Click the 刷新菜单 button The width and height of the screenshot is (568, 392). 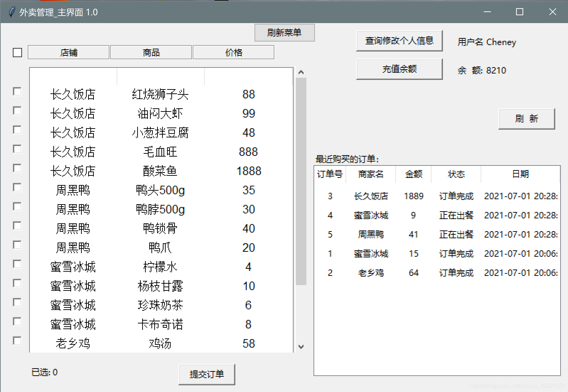[x=284, y=33]
